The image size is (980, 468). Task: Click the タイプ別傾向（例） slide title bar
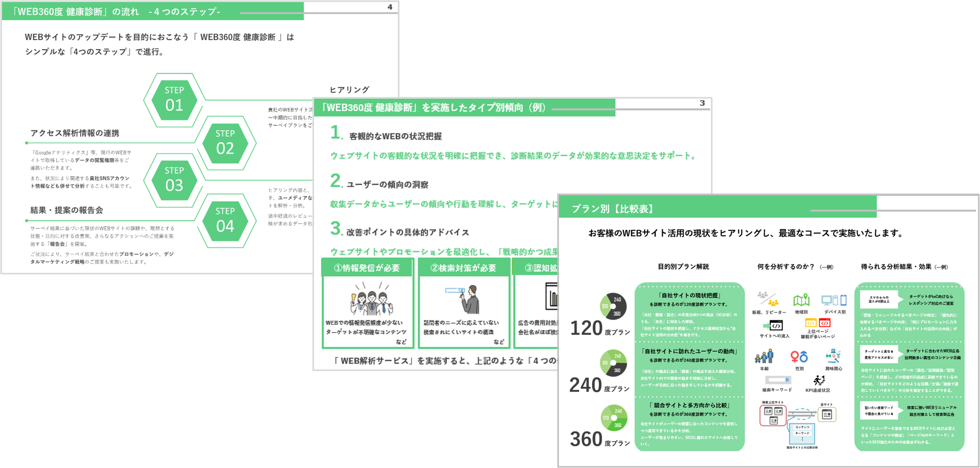pyautogui.click(x=465, y=107)
